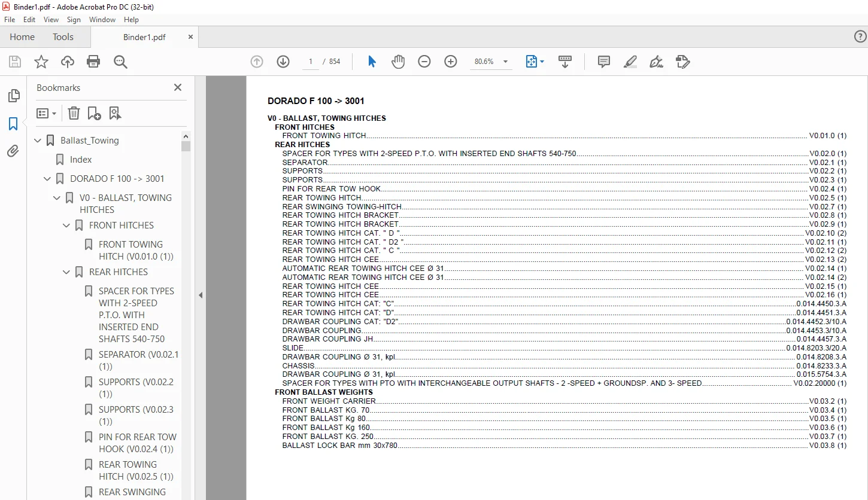Image resolution: width=868 pixels, height=500 pixels.
Task: Open the Help menu
Action: [x=131, y=20]
